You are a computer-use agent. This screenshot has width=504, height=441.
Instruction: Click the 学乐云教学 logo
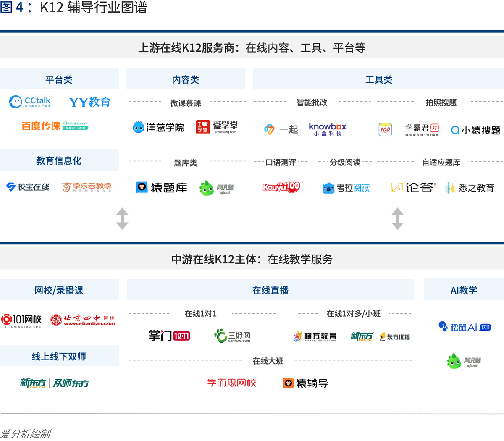(87, 187)
